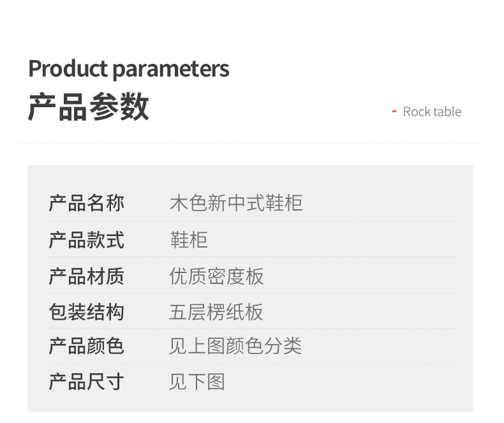The height and width of the screenshot is (423, 504).
Task: Click the separator line under the 产品名称 row
Action: (251, 221)
